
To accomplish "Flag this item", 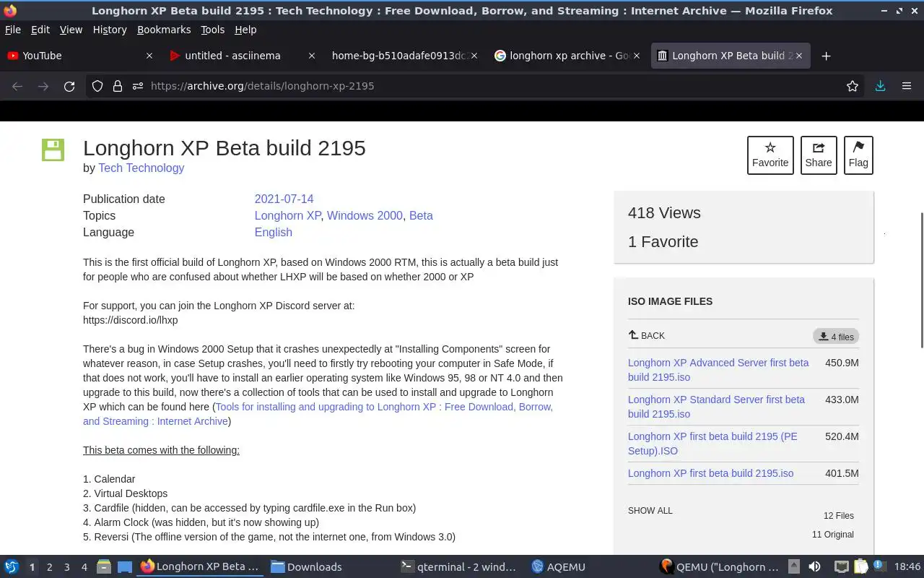I will click(858, 155).
